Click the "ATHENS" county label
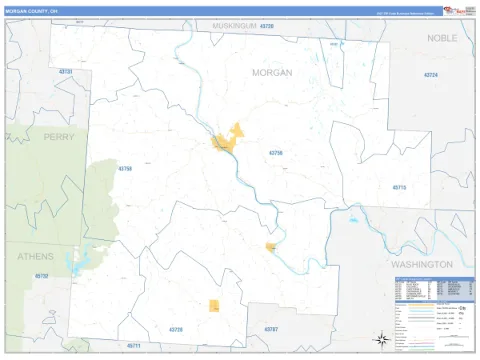Viewport: 480px width, 360px height. [35, 256]
